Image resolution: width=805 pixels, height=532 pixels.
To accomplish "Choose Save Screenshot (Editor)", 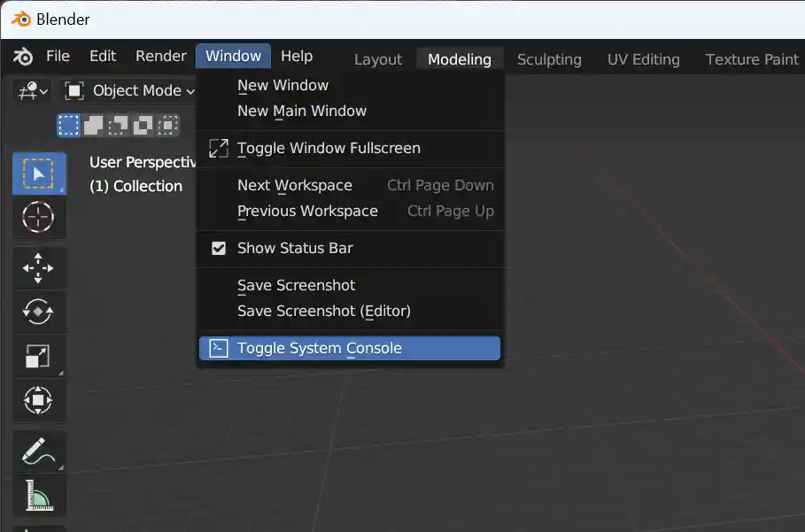I will 349,311.
